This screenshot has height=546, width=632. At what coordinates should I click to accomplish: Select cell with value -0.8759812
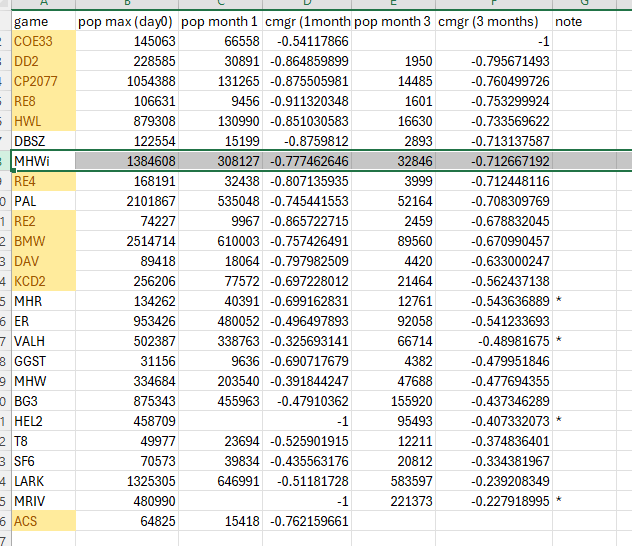(307, 141)
